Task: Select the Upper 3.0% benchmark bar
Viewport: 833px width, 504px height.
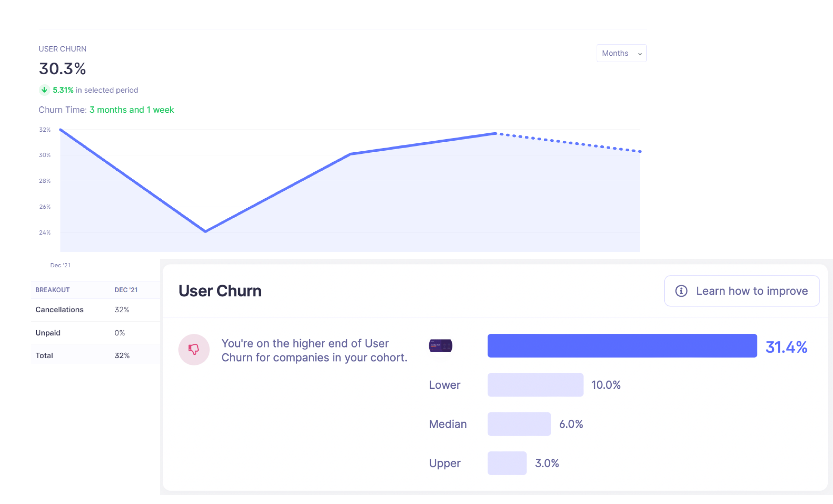Action: point(507,463)
